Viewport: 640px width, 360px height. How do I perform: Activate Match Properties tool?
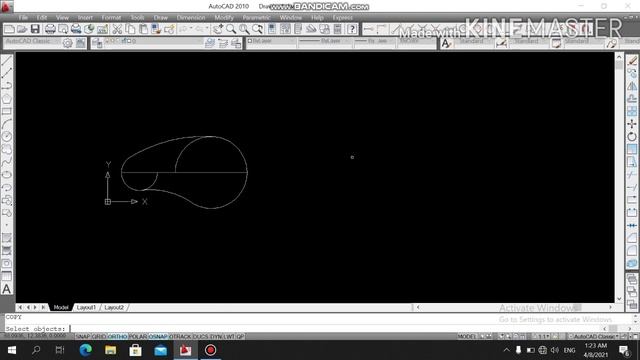pyautogui.click(x=156, y=29)
